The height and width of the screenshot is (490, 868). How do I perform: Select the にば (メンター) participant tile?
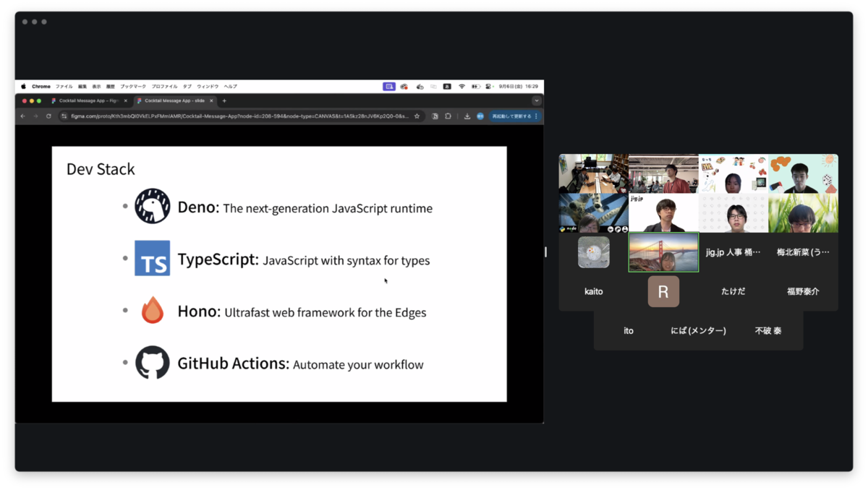pyautogui.click(x=698, y=330)
